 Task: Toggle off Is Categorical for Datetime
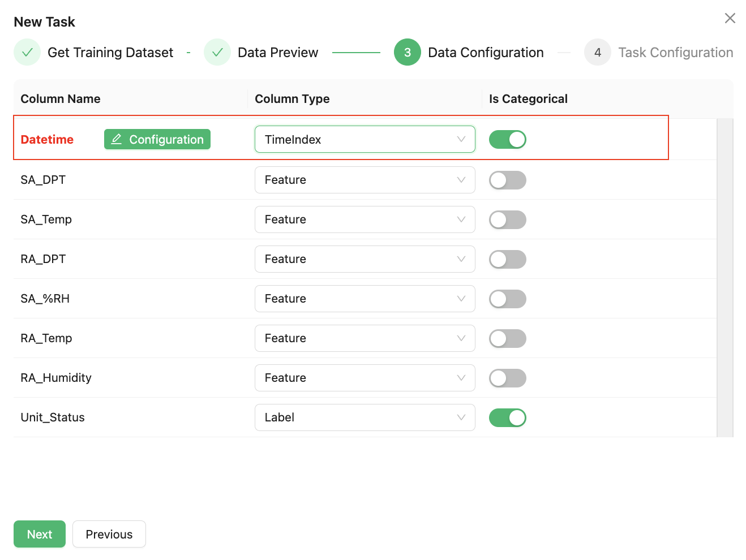507,140
